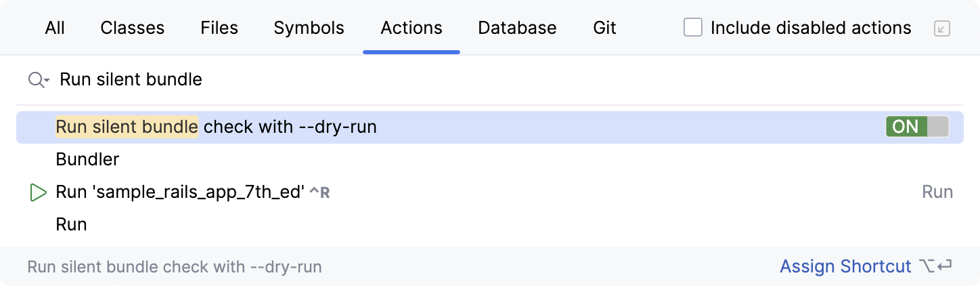Select the Actions tab

(411, 28)
